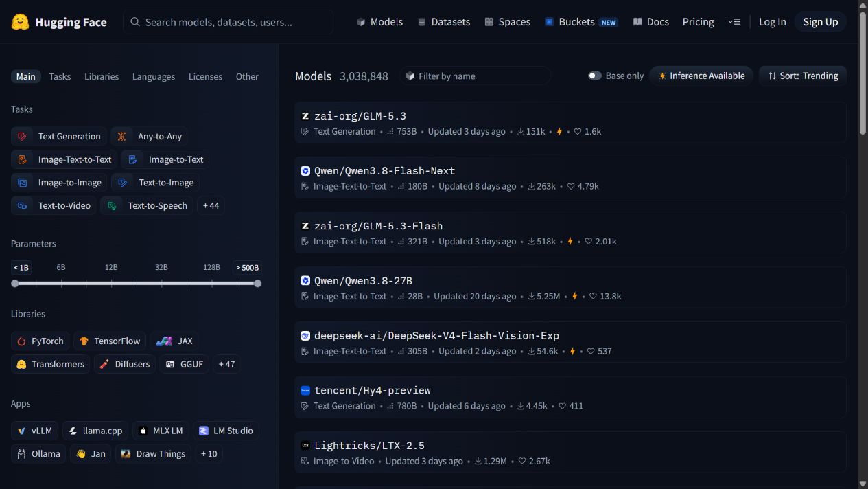Expand the +10 more apps chip
This screenshot has width=868, height=489.
[209, 454]
